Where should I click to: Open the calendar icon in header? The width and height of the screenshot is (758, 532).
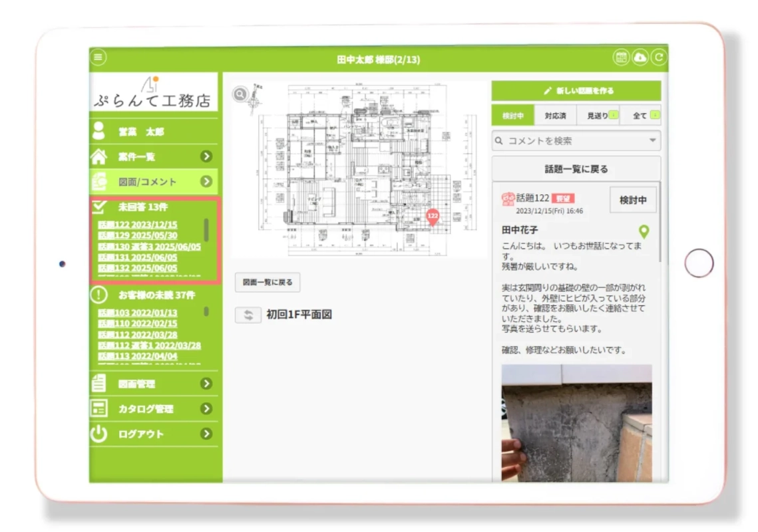(621, 57)
